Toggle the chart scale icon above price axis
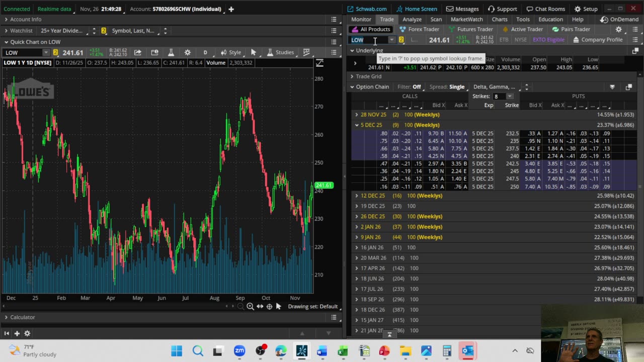This screenshot has width=644, height=362. tap(319, 63)
